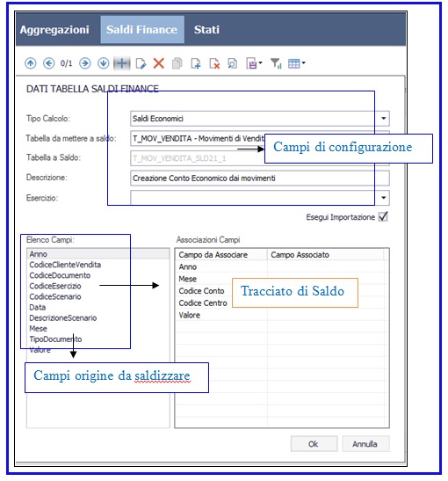Image resolution: width=448 pixels, height=481 pixels.
Task: Open the filter funnel icon
Action: click(x=276, y=63)
